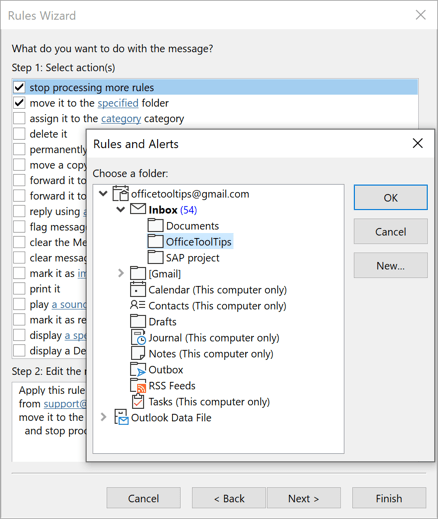
Task: Click Cancel in the Rules Wizard
Action: [143, 498]
